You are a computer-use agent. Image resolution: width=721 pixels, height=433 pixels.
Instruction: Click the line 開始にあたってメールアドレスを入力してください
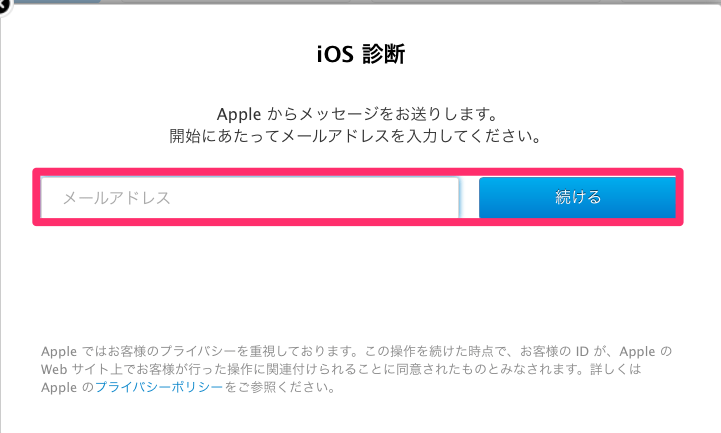[356, 137]
